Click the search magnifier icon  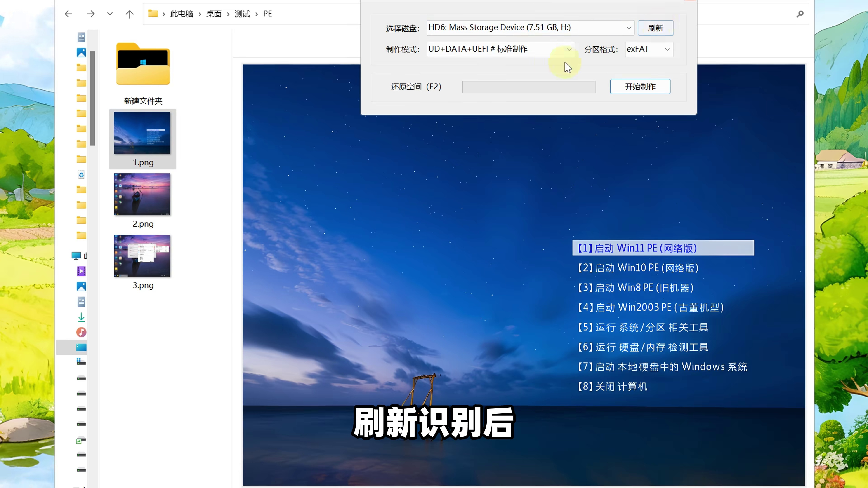(x=800, y=14)
